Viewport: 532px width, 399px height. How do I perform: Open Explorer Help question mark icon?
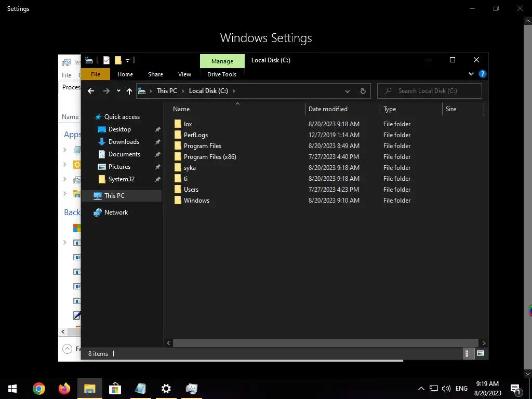(483, 74)
